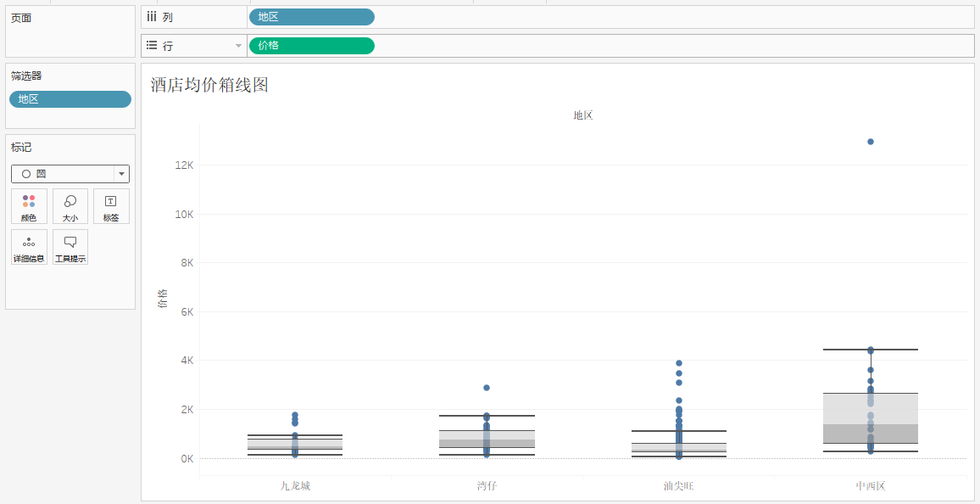Viewport: 980px width, 504px height.
Task: Click the 4K axis tick label
Action: pos(187,360)
